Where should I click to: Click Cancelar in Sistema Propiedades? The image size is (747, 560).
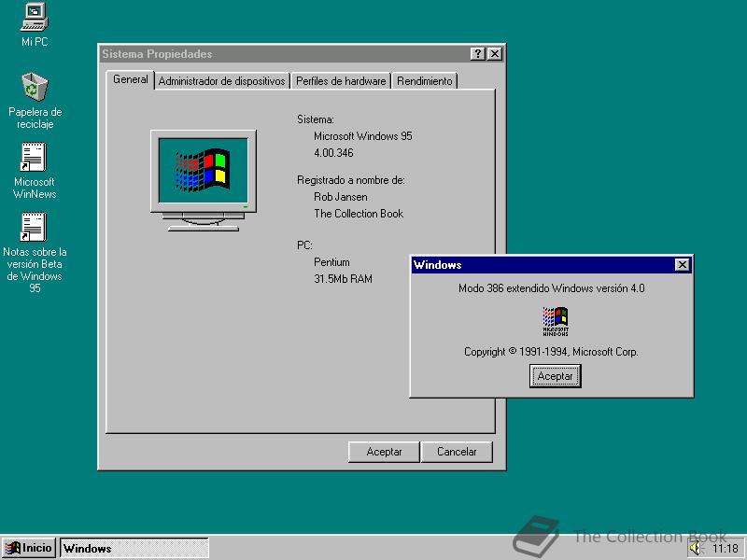tap(457, 452)
